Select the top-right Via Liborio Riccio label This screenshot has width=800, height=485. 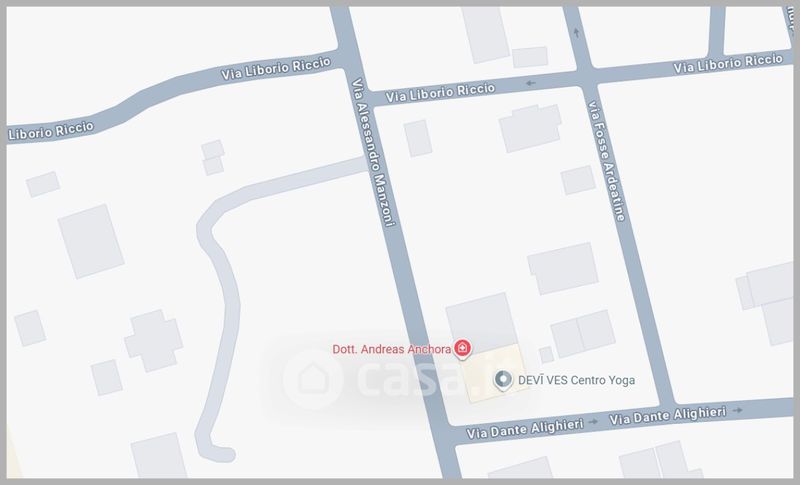[728, 64]
